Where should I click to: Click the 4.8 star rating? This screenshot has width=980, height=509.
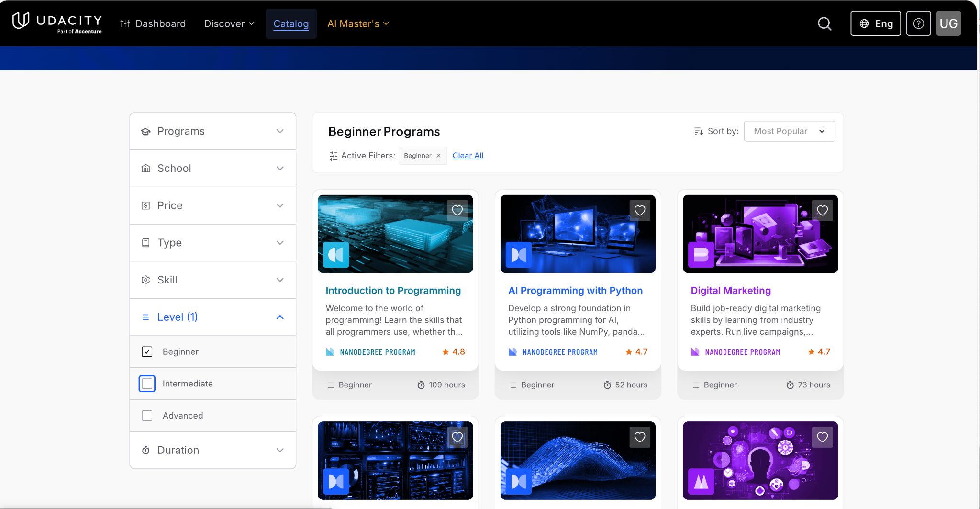tap(454, 352)
